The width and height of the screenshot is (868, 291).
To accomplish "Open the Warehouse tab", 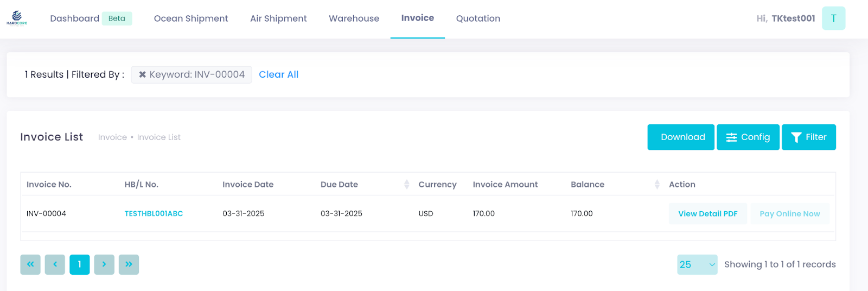I will [x=354, y=18].
